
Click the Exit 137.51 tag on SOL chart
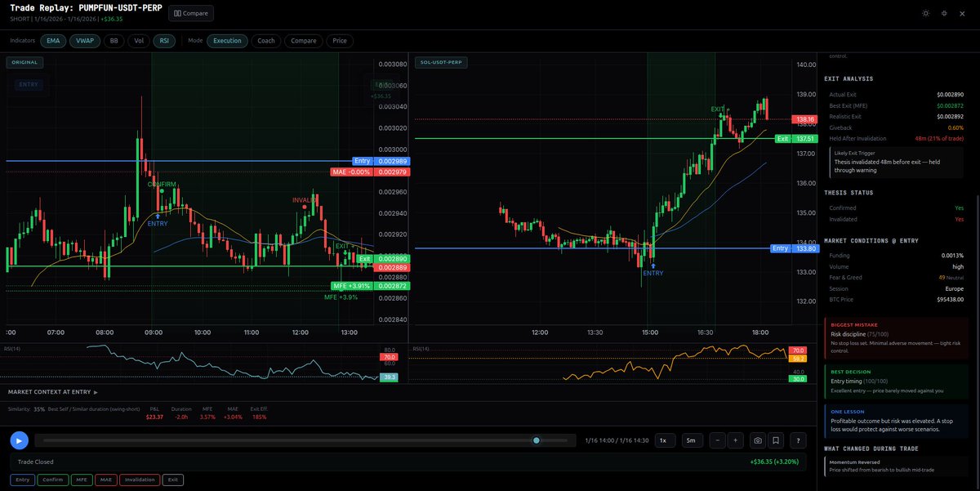point(797,139)
